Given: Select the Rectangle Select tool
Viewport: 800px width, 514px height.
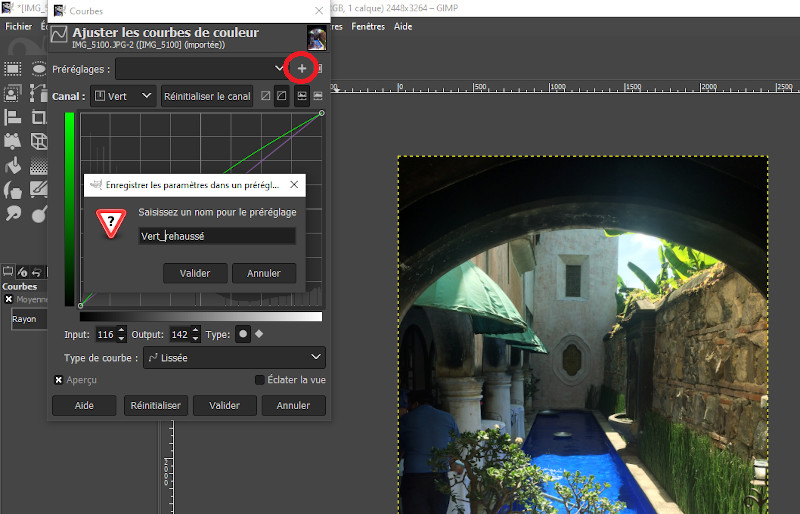Looking at the screenshot, I should [13, 69].
